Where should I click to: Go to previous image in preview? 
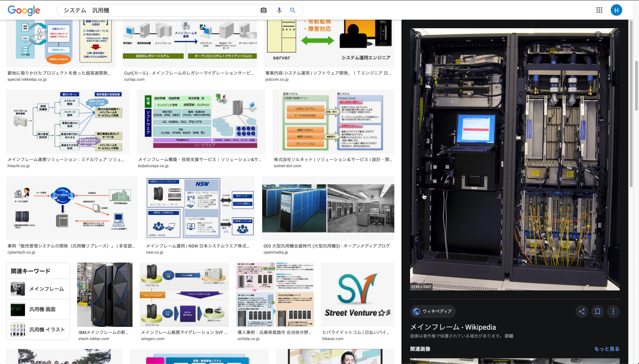598,35
